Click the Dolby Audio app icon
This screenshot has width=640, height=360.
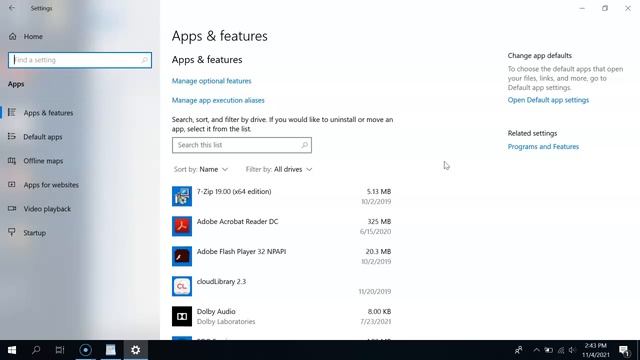182,316
